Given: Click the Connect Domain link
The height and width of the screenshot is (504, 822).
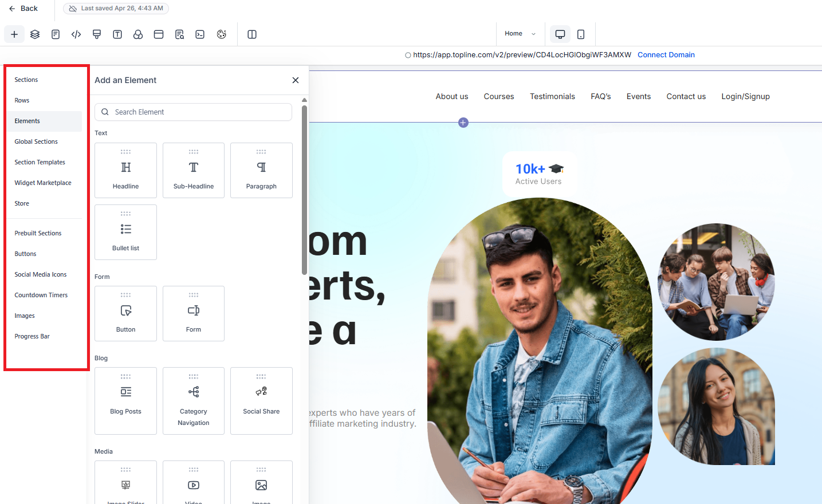Looking at the screenshot, I should click(x=666, y=55).
